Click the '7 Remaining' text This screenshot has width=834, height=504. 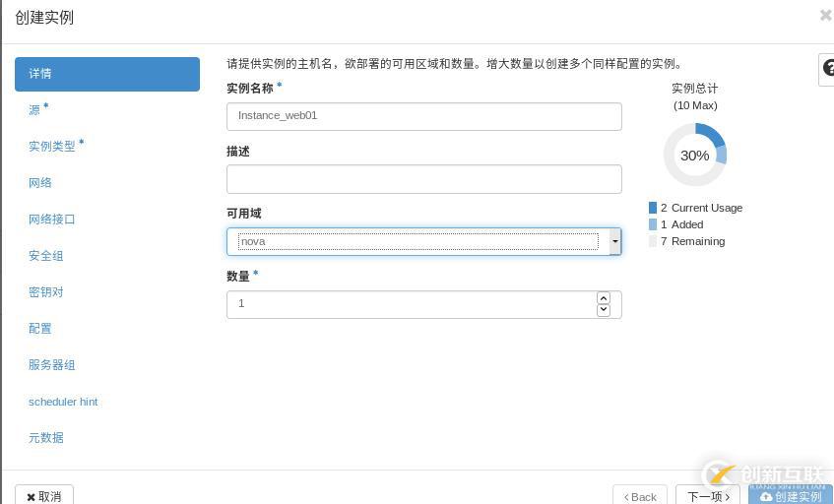coord(692,241)
